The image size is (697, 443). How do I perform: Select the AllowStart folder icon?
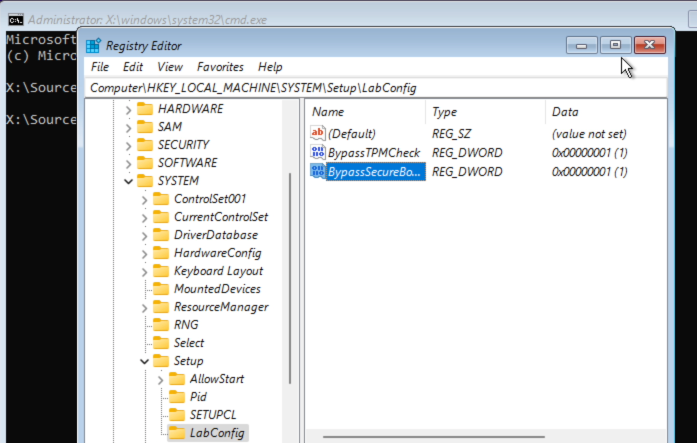click(177, 379)
